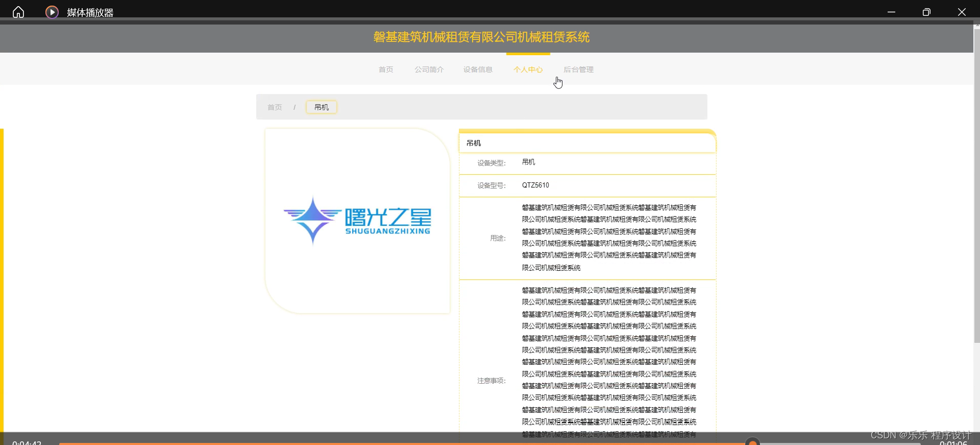Click the 吊机 breadcrumb item
Screen dimensions: 980x445
tap(322, 107)
